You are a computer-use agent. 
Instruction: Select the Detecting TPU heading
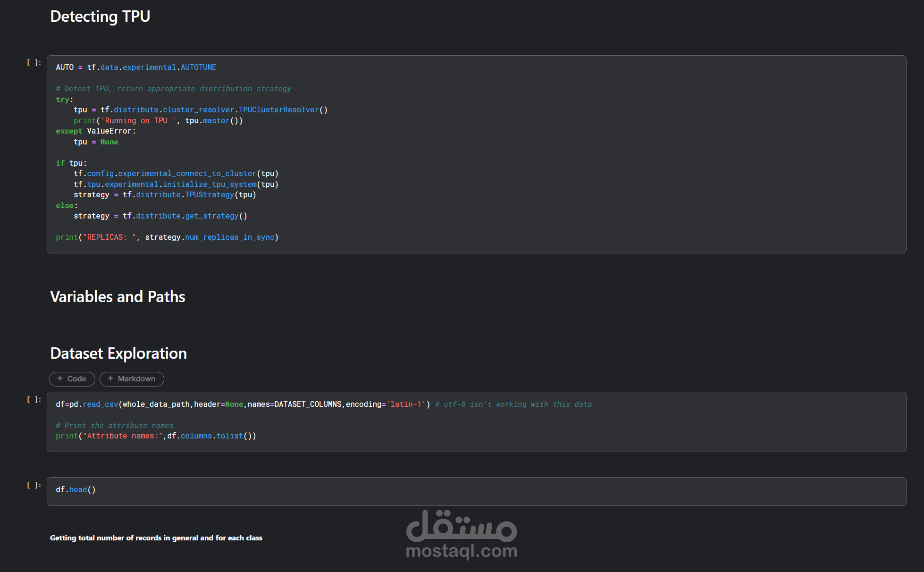tap(100, 17)
